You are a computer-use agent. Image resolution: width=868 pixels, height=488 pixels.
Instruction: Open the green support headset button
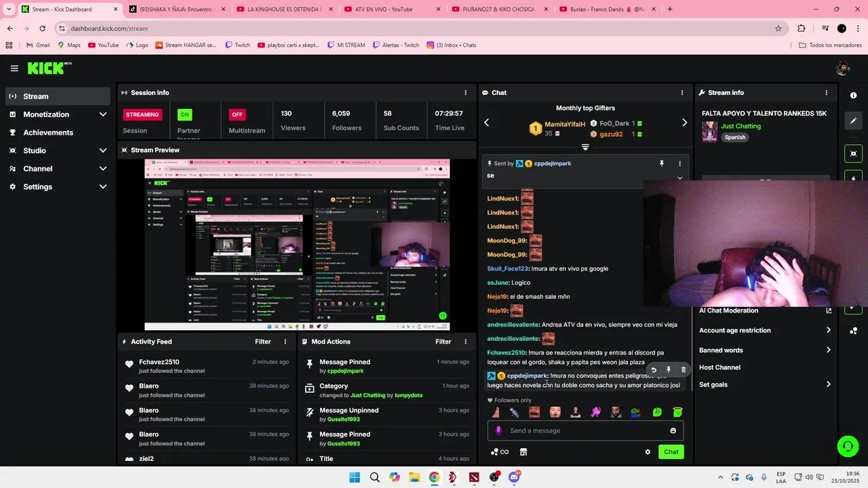pos(848,446)
